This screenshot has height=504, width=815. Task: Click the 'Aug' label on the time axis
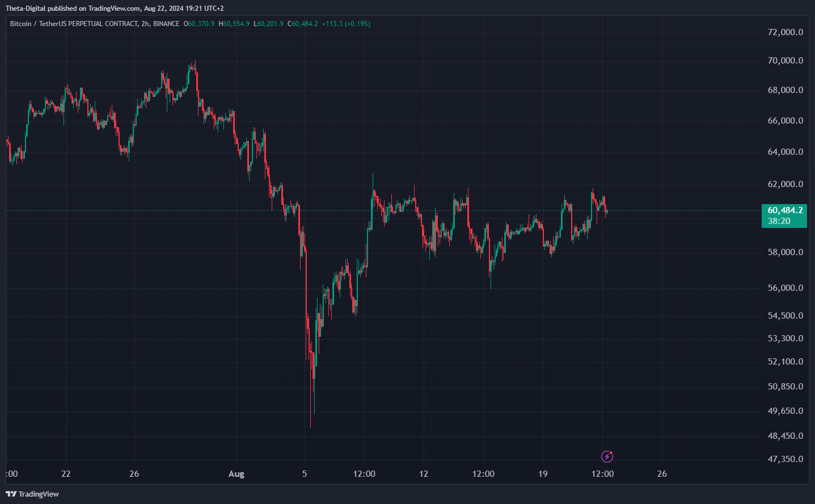(236, 474)
